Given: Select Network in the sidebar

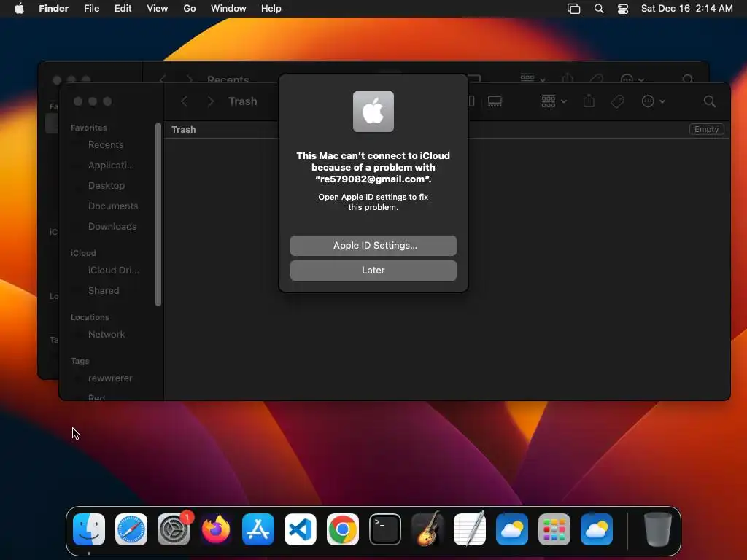Looking at the screenshot, I should (107, 334).
